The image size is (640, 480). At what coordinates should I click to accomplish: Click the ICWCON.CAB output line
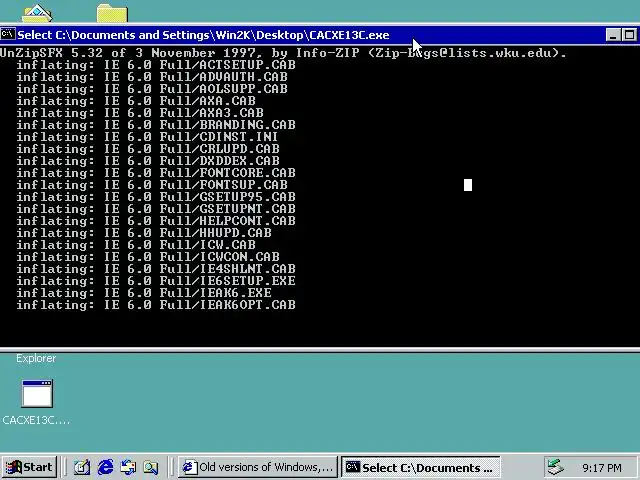tap(148, 257)
